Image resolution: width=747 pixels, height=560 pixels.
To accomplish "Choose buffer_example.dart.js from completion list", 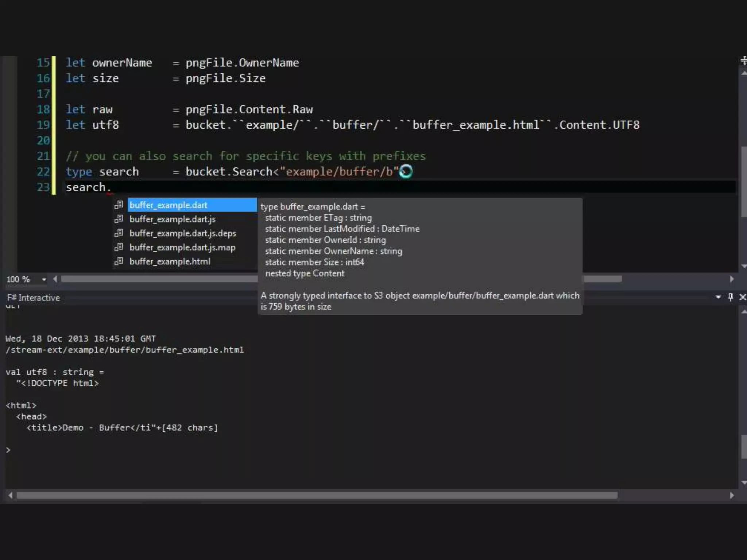I will 173,219.
